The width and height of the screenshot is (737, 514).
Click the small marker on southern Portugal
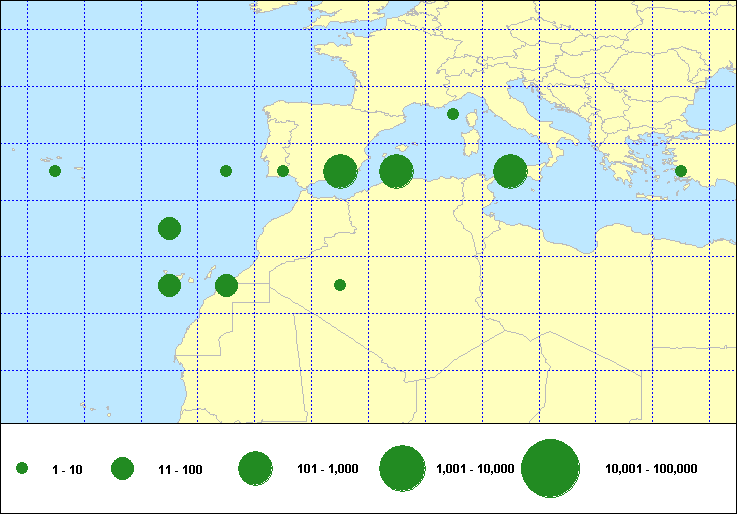(283, 171)
